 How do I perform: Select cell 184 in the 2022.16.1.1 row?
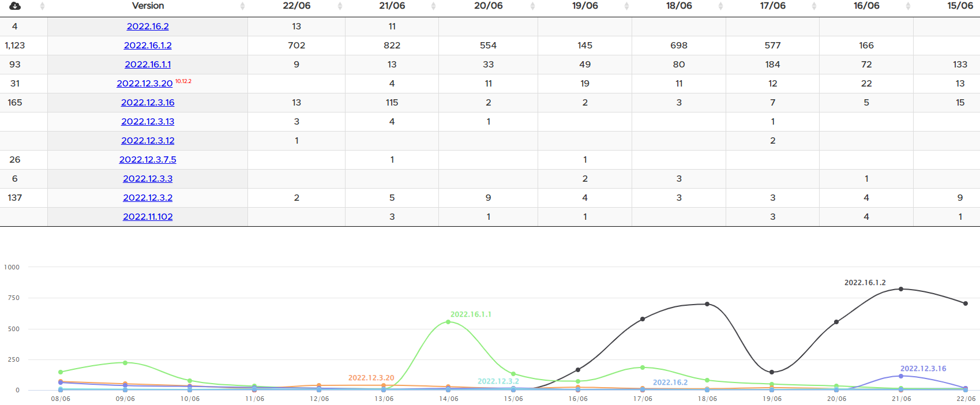click(x=773, y=65)
